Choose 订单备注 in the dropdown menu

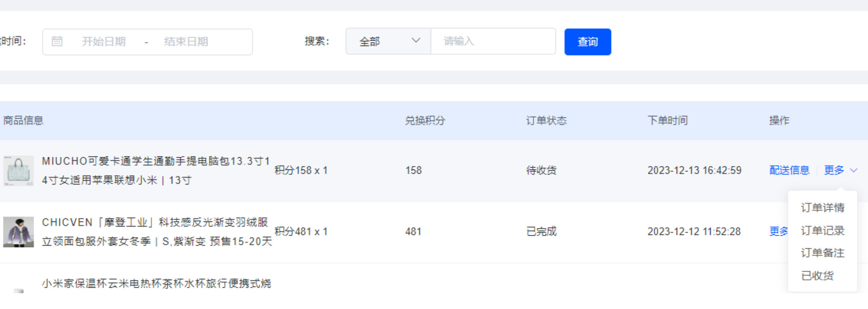tap(823, 253)
